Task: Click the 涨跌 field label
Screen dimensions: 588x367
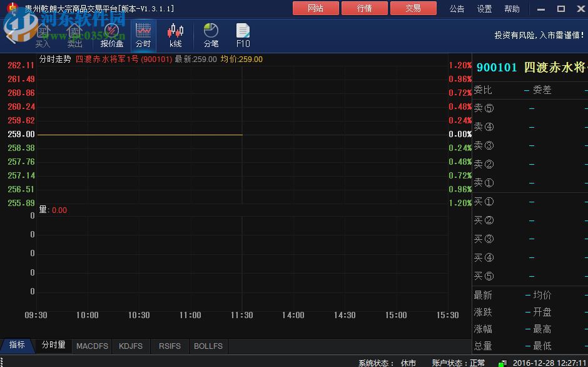Action: click(483, 312)
